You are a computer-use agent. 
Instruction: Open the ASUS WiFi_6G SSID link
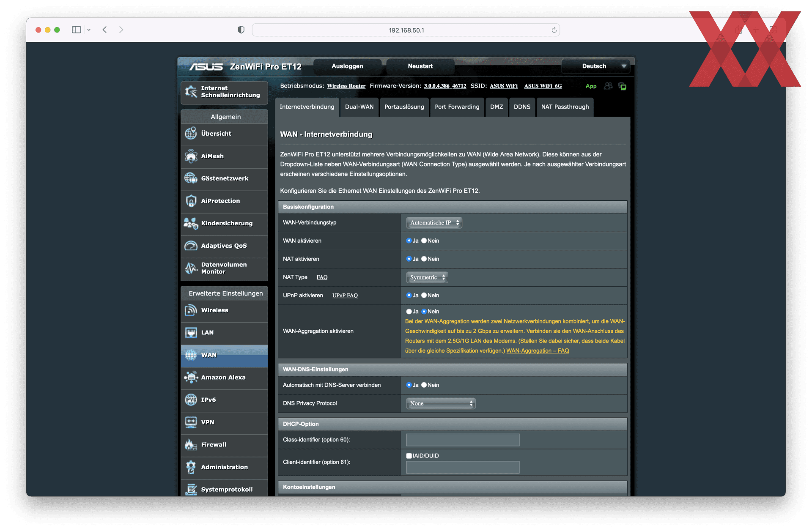543,86
